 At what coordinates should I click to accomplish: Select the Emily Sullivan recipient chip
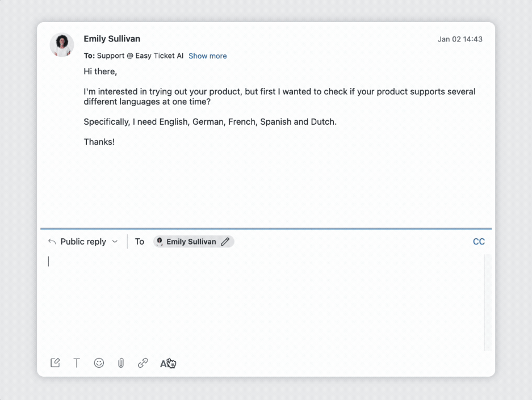click(191, 242)
